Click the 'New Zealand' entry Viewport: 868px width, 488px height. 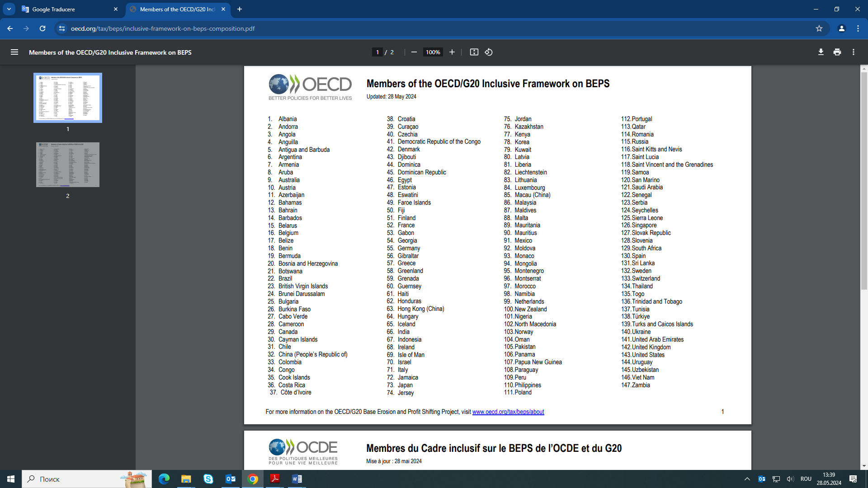[x=531, y=309]
